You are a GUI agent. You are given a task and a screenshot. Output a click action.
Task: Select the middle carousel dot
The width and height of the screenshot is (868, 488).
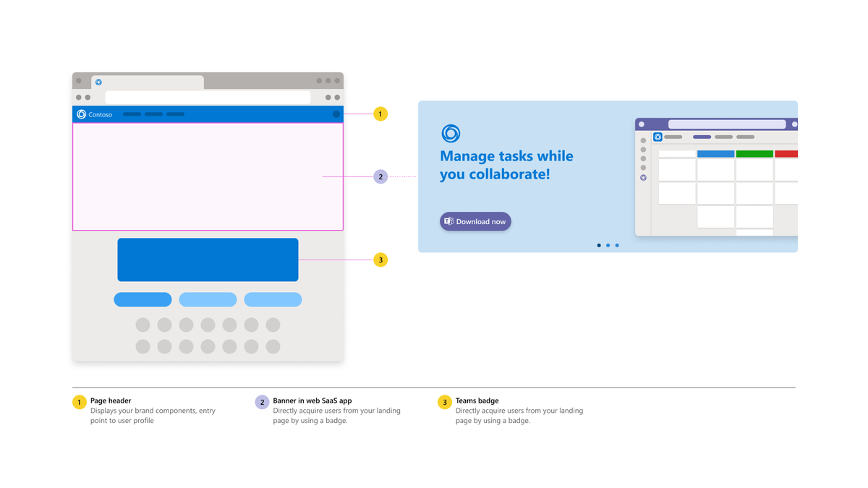click(608, 245)
